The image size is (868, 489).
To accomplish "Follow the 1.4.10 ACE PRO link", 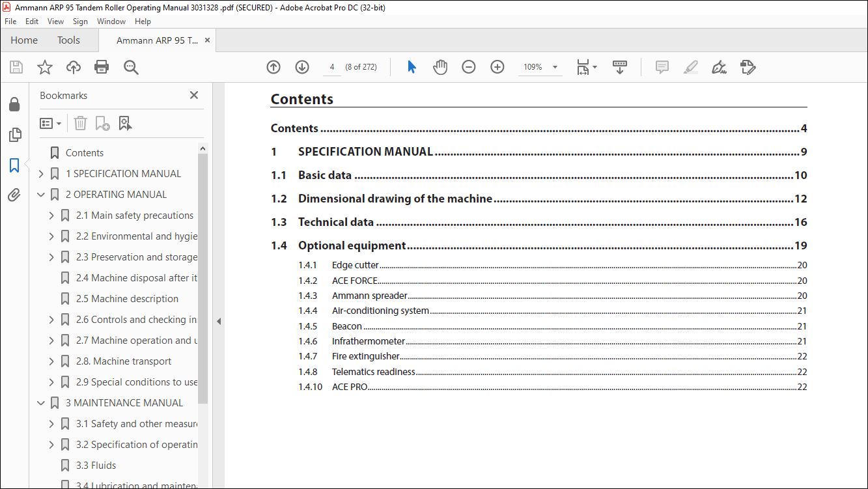I will tap(553, 387).
